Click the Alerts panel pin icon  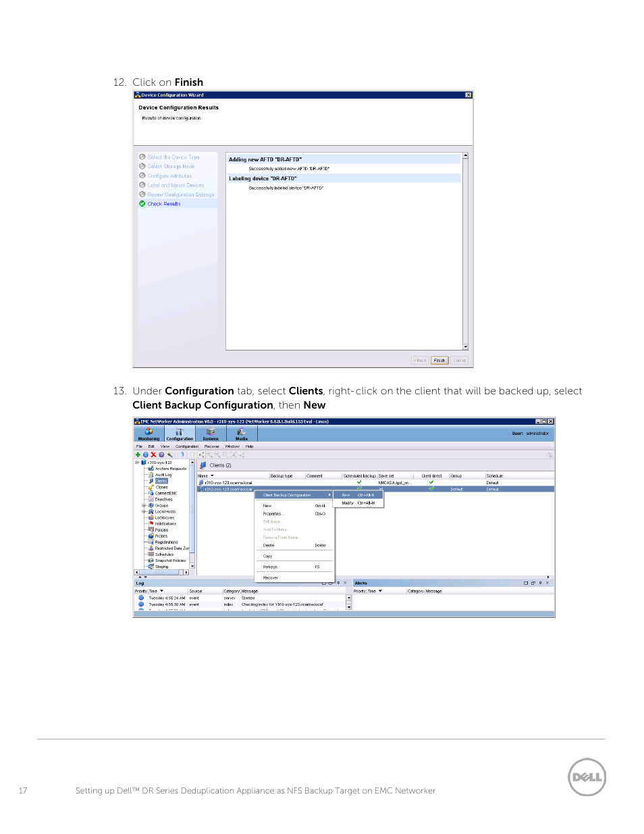[x=540, y=583]
